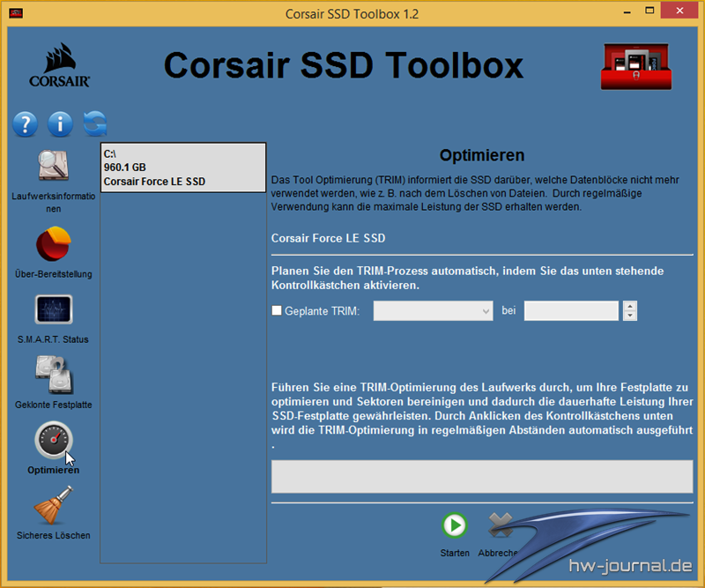The image size is (705, 588).
Task: Click the S.M.A.R.T. Status label
Action: click(x=53, y=339)
